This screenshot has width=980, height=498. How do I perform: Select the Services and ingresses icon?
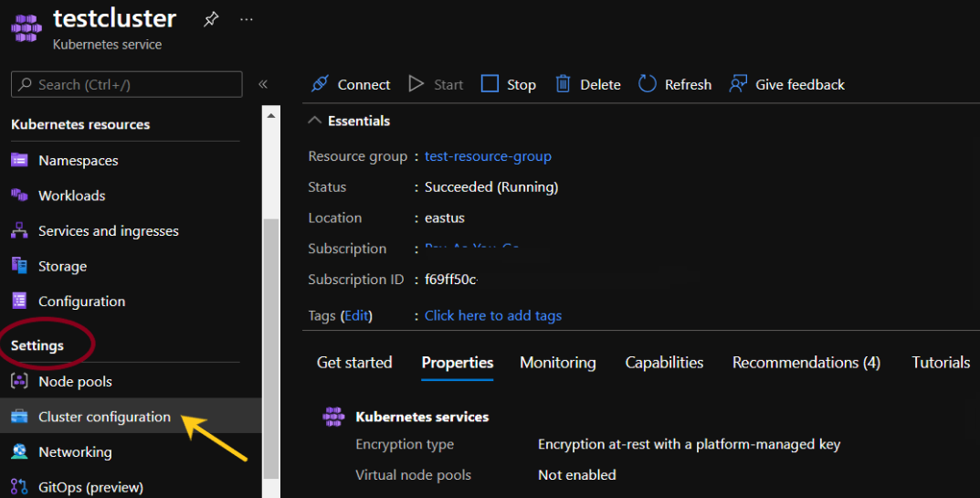coord(20,231)
